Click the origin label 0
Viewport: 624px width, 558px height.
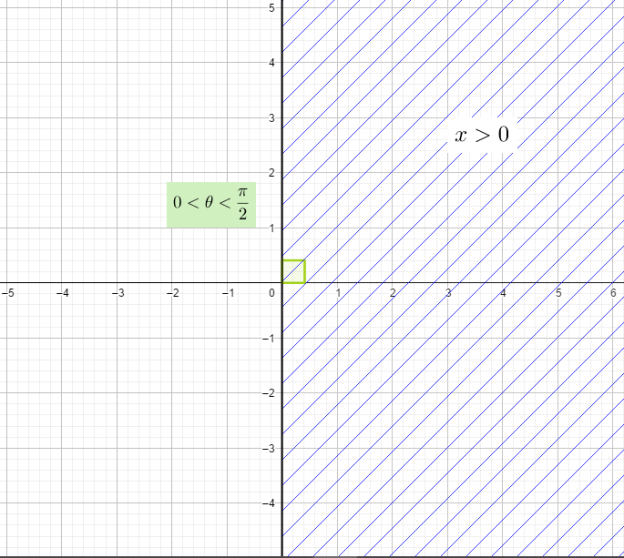(x=272, y=293)
